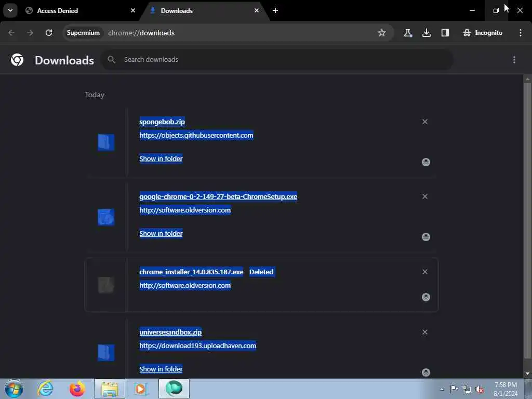Image resolution: width=532 pixels, height=399 pixels.
Task: Click the Supermium site info chip
Action: pyautogui.click(x=83, y=33)
